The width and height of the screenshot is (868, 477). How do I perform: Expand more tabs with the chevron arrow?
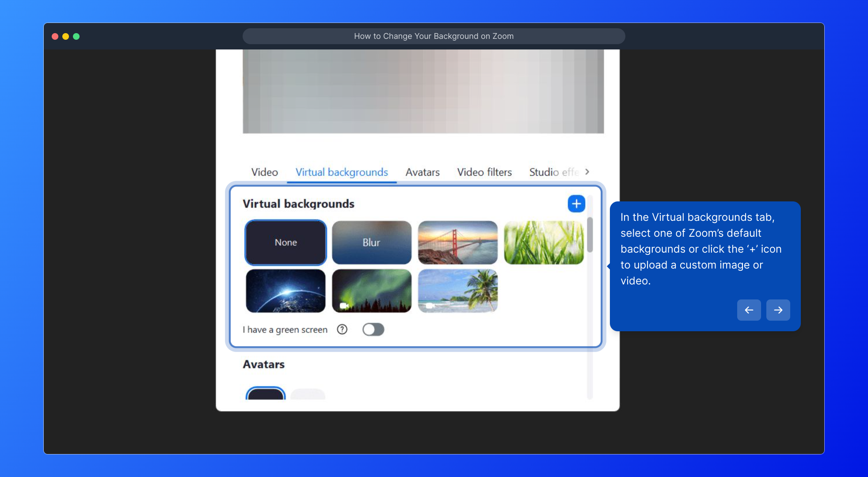point(587,172)
